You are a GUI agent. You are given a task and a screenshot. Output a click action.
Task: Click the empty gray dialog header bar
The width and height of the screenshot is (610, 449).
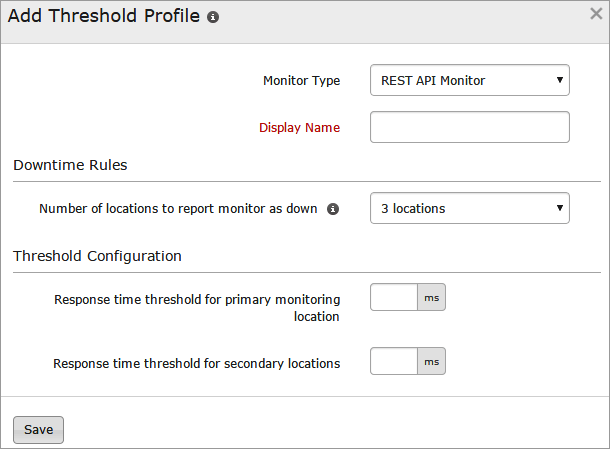pos(400,20)
